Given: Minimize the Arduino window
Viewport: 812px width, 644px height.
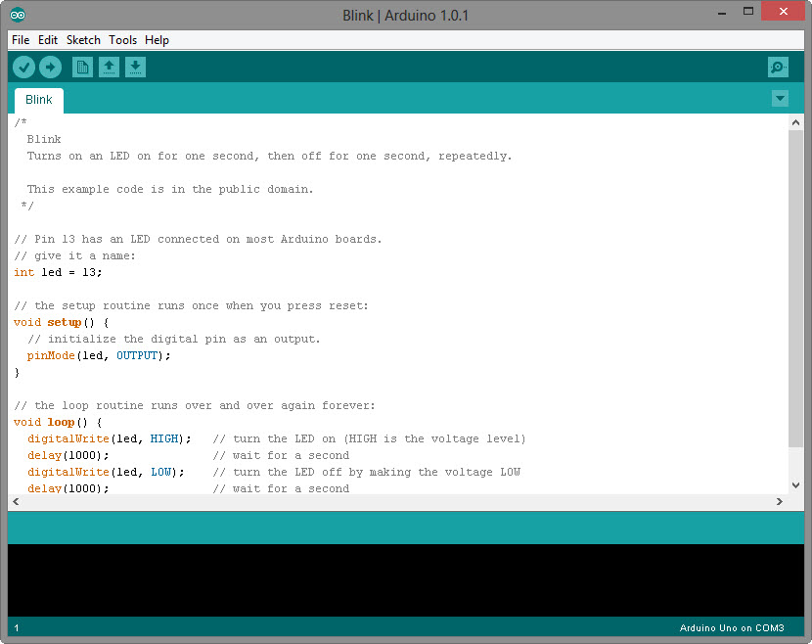Looking at the screenshot, I should (x=722, y=13).
